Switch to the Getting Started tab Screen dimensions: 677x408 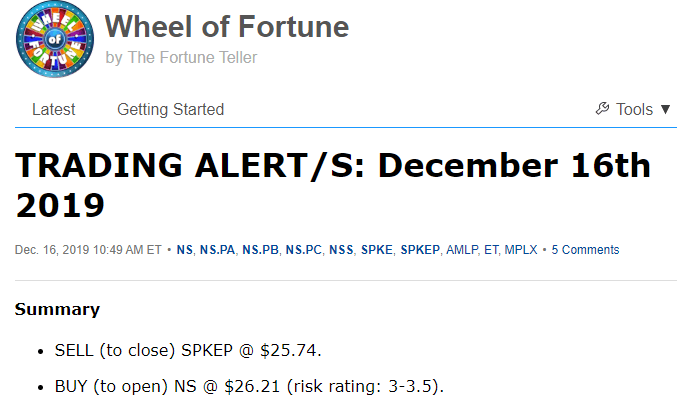pos(170,109)
